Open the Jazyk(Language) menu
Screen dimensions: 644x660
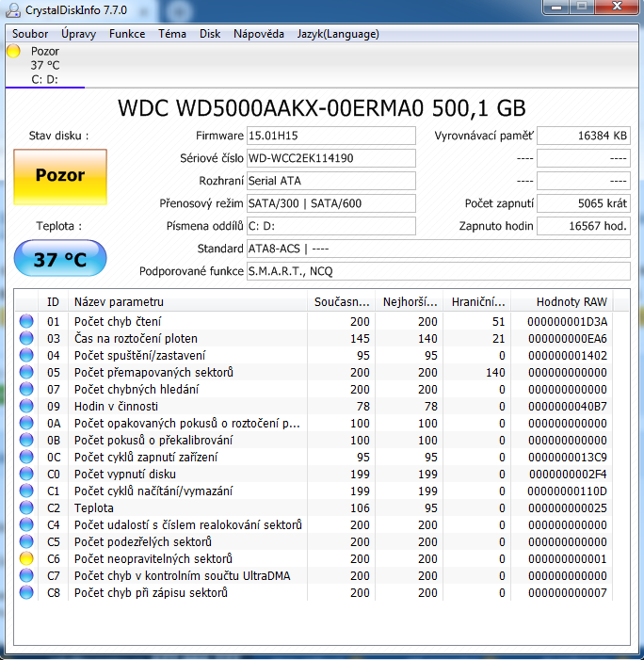(x=338, y=34)
